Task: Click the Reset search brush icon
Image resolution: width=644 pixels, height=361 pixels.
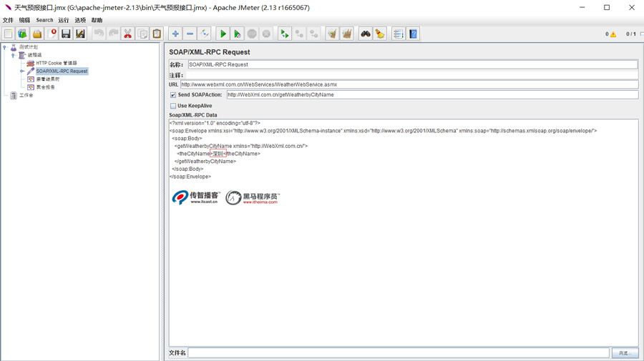Action: (380, 34)
